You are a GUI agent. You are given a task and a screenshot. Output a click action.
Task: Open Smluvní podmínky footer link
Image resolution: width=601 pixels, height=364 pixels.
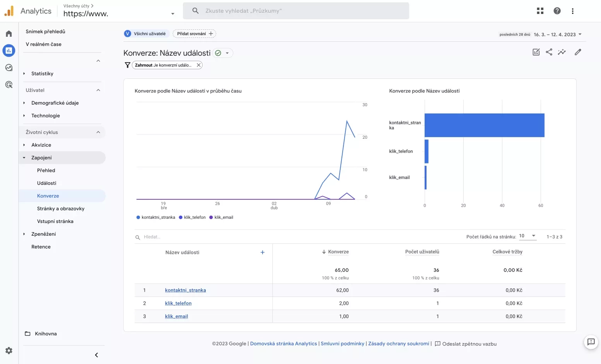pyautogui.click(x=342, y=344)
